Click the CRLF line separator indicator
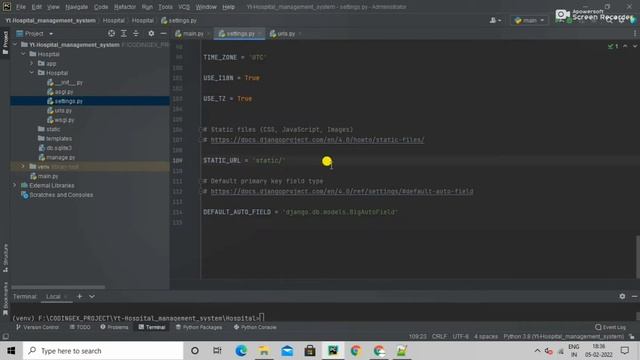Viewport: 640px width, 360px height. pos(439,336)
